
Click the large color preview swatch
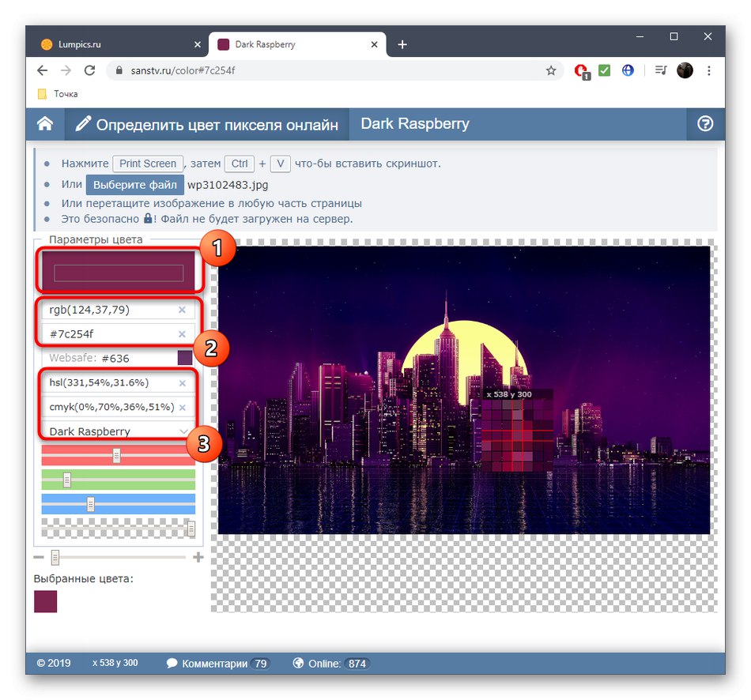tap(119, 272)
